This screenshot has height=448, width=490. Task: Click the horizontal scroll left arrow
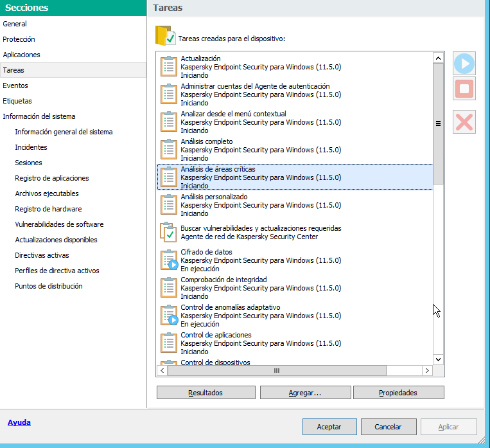[x=162, y=371]
